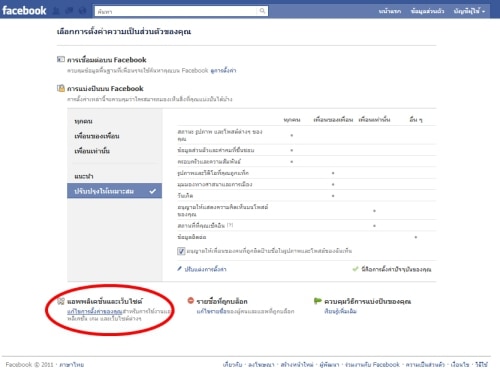Screen dimensions: 500x375
Task: Open the เกี่ยวกับ (About) footer link
Action: click(x=233, y=365)
